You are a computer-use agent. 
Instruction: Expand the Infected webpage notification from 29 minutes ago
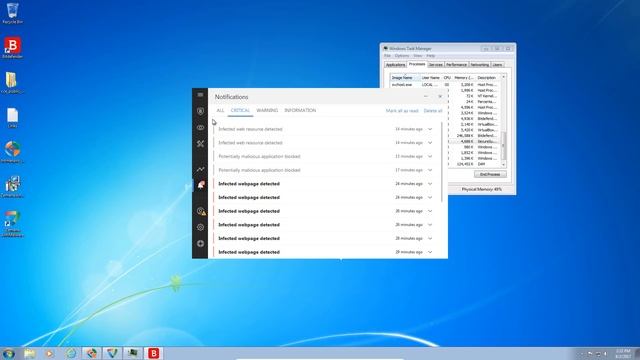[430, 252]
